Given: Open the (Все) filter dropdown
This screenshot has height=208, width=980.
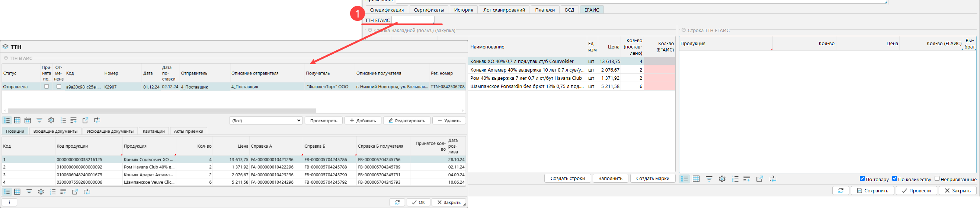Looking at the screenshot, I should pyautogui.click(x=266, y=120).
